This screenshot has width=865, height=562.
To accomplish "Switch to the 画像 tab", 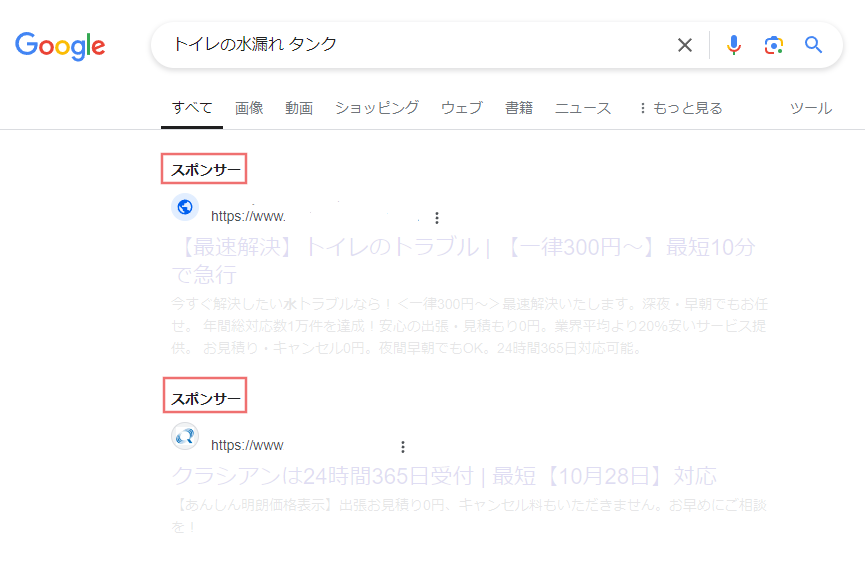I will (249, 108).
